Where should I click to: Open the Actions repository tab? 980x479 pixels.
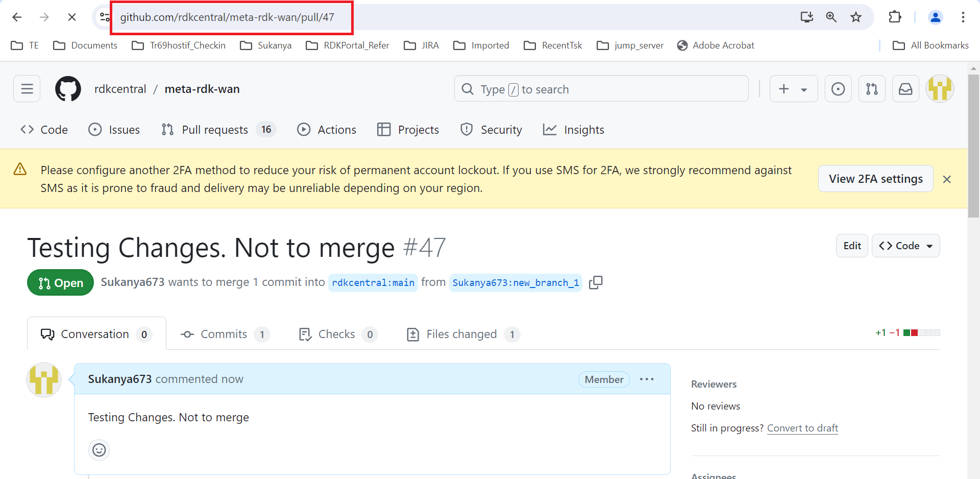[x=327, y=130]
